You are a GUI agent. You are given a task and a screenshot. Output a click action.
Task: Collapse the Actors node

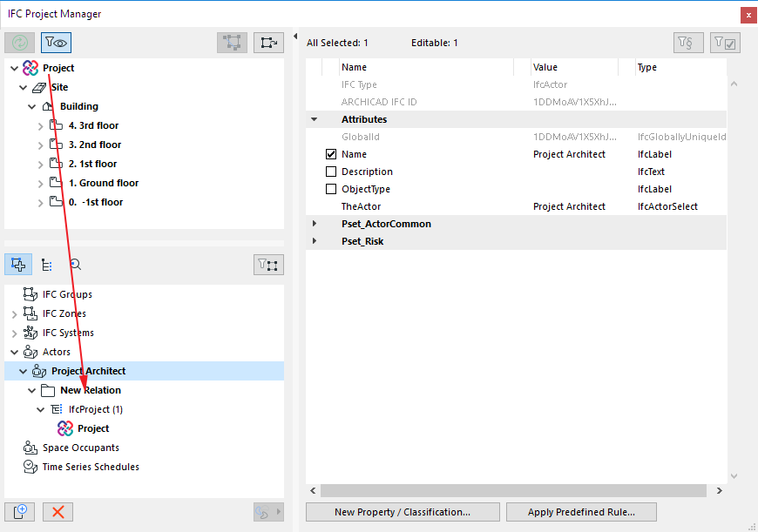click(x=15, y=352)
